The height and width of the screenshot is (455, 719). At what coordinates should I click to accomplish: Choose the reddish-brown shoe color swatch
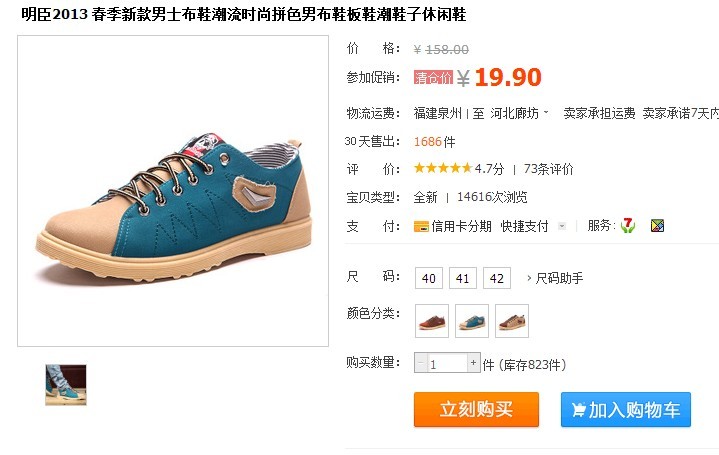[431, 321]
